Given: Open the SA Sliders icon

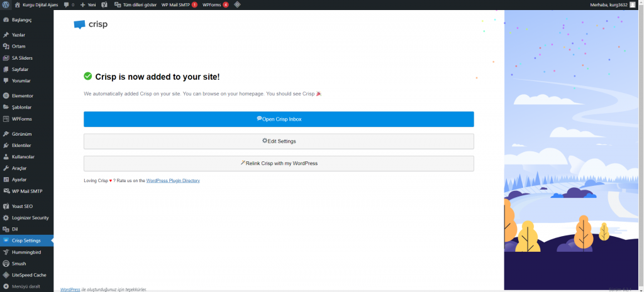Looking at the screenshot, I should pyautogui.click(x=6, y=58).
